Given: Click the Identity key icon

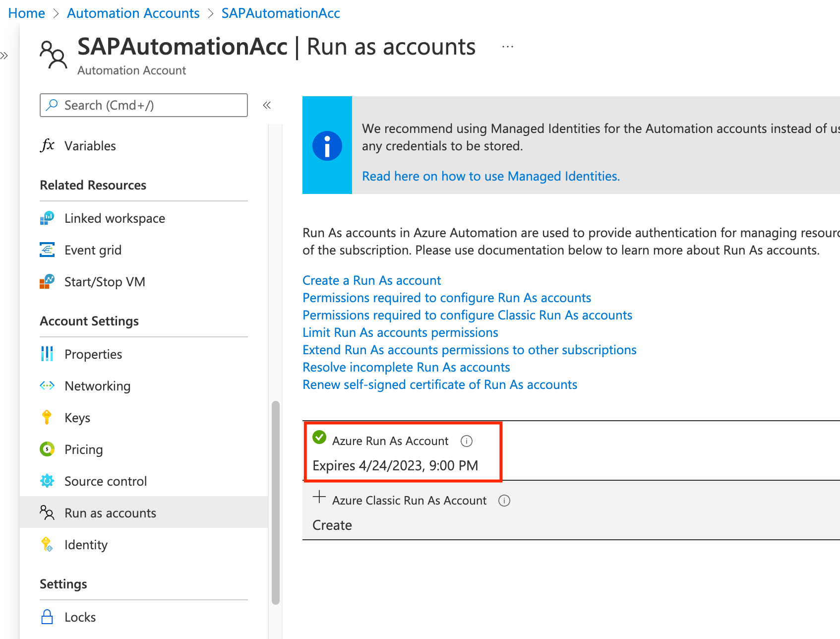Looking at the screenshot, I should tap(47, 544).
